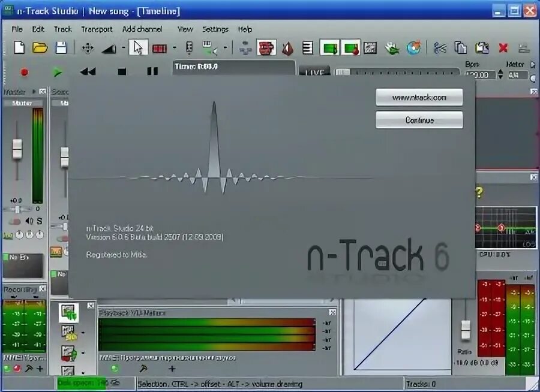The width and height of the screenshot is (540, 392).
Task: Start playback with green play button
Action: 57,72
